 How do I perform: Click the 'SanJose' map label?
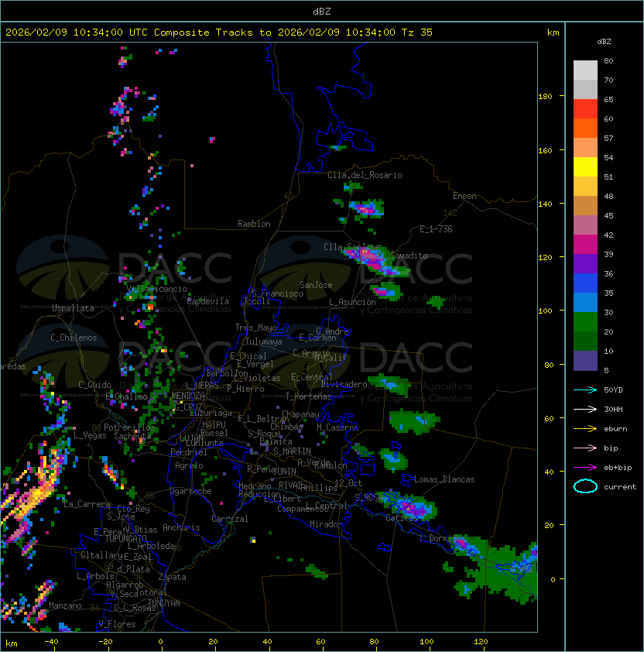point(316,285)
